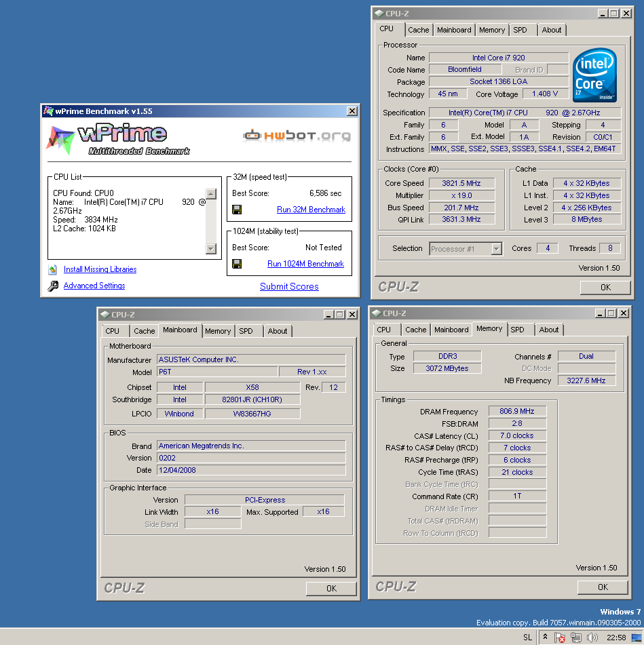
Task: Click the wPrime logo graphic
Action: coord(117,140)
